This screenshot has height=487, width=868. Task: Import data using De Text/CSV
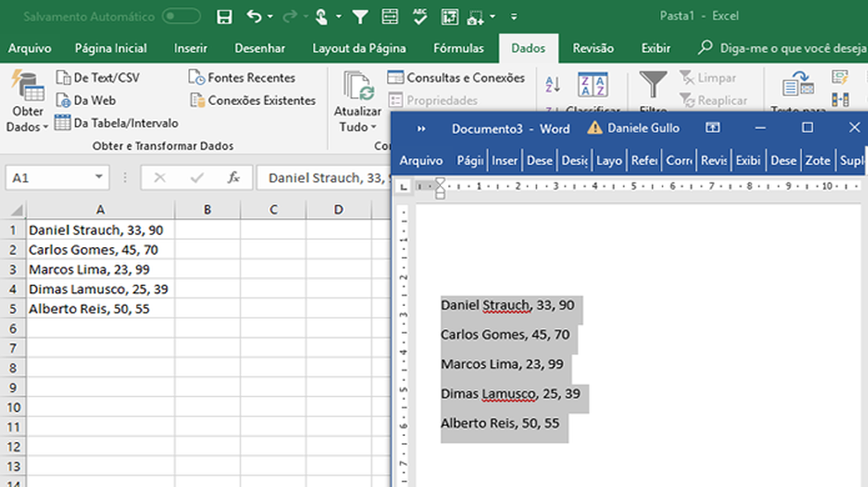point(97,78)
